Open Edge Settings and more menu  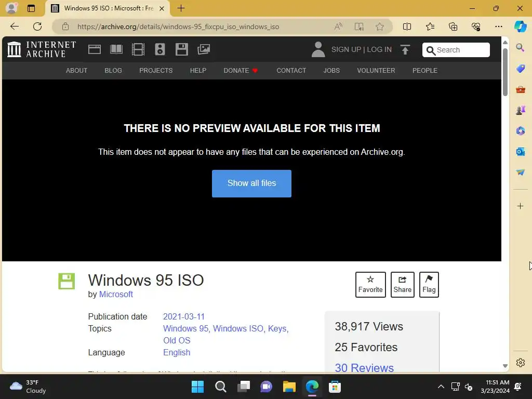pyautogui.click(x=498, y=26)
